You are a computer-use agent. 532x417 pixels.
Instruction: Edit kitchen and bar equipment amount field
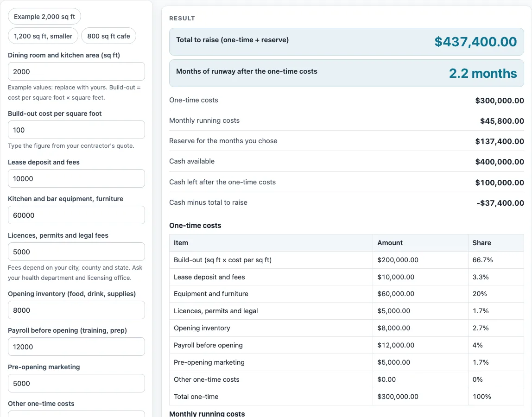[x=76, y=215]
